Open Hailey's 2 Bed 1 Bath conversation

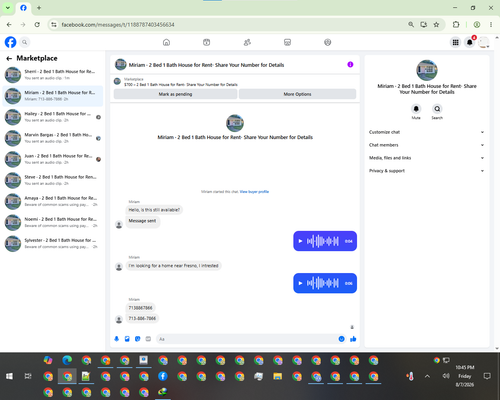pos(53,117)
